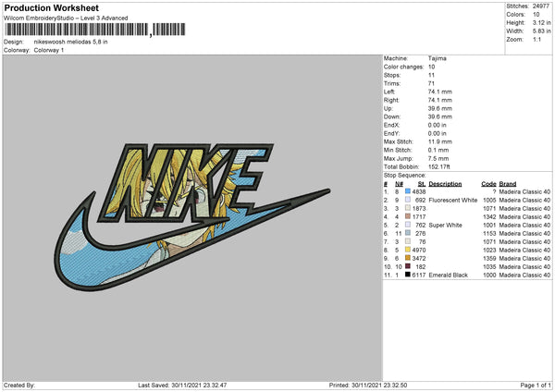Click 'Page 1 of 1' footer text

click(x=536, y=385)
